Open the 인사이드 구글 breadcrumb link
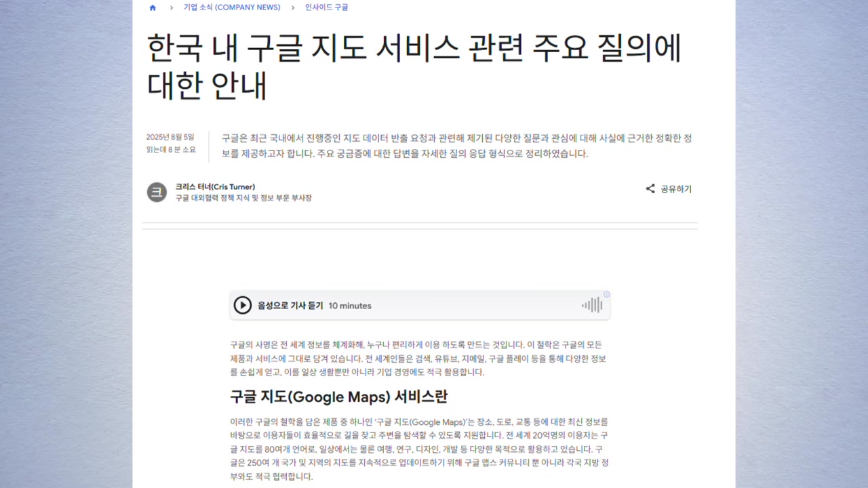This screenshot has width=868, height=488. [326, 7]
